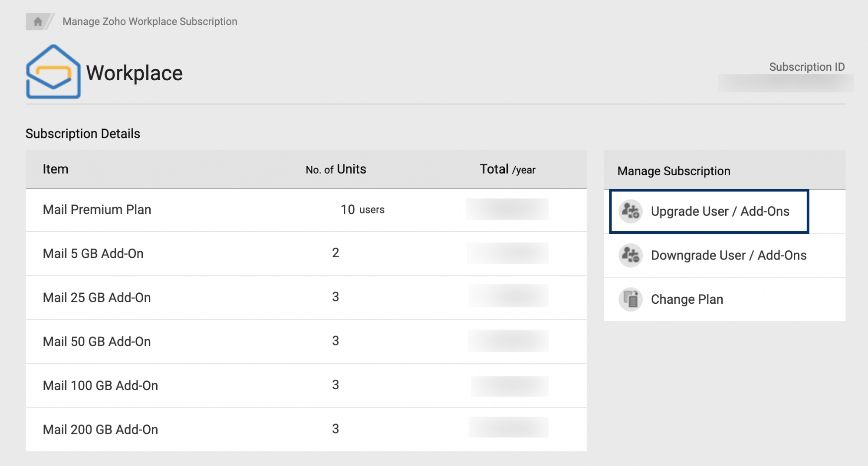The height and width of the screenshot is (466, 868).
Task: Select the Mail 100 GB Add-On item
Action: tap(100, 385)
